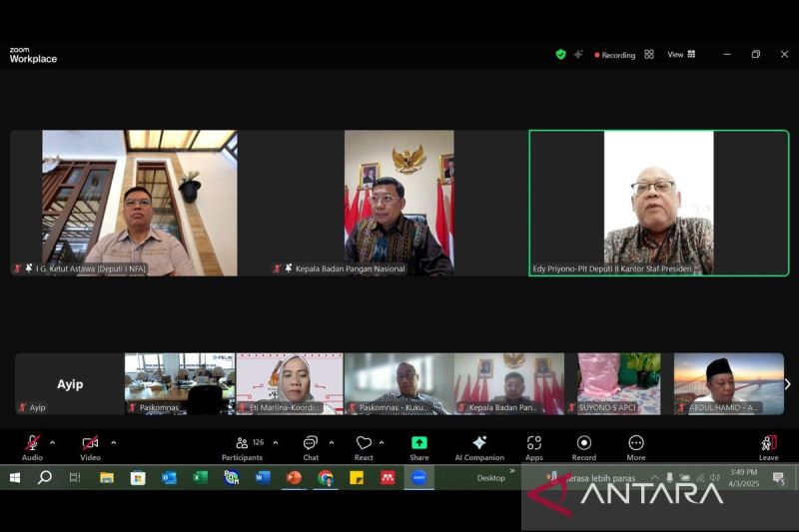Open the View layout menu
This screenshot has width=799, height=532.
pyautogui.click(x=681, y=54)
